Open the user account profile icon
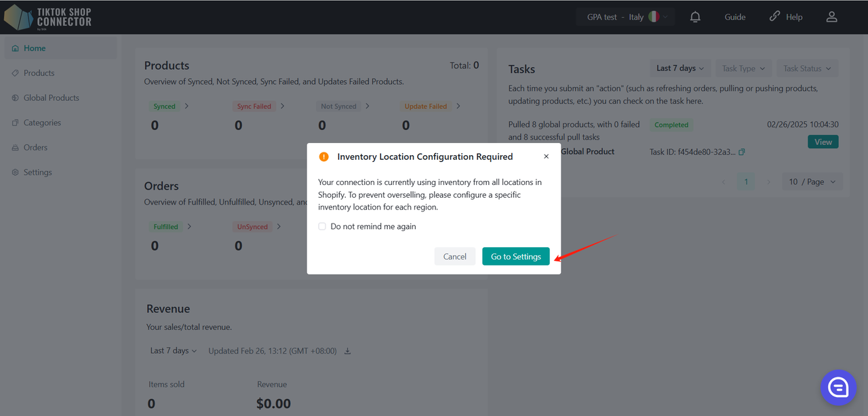Image resolution: width=868 pixels, height=416 pixels. pyautogui.click(x=832, y=17)
